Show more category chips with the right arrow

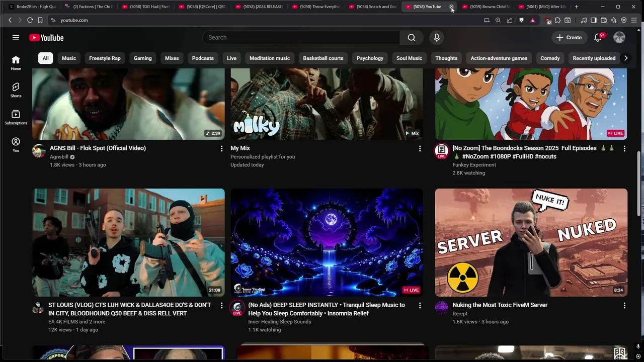pos(626,58)
